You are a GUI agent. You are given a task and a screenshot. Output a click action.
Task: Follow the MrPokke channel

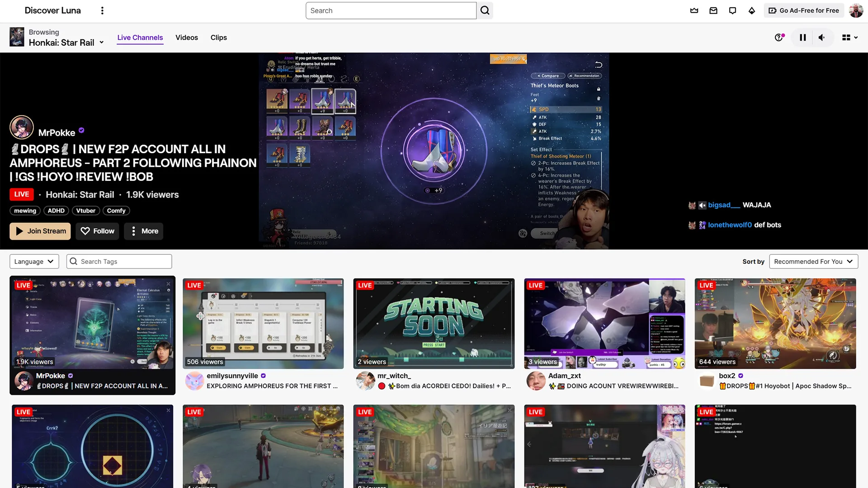pyautogui.click(x=97, y=231)
